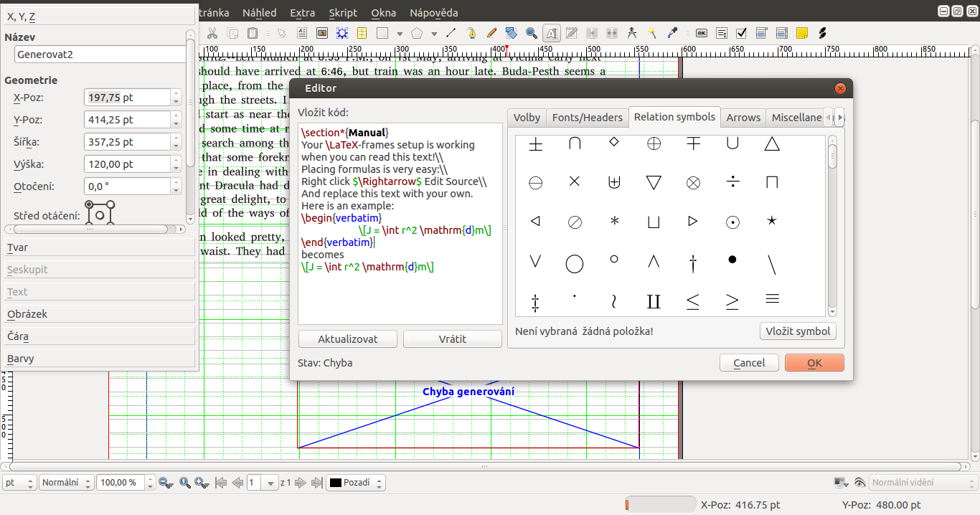980x515 pixels.
Task: Open the Pozadí layer selector
Action: tap(357, 482)
